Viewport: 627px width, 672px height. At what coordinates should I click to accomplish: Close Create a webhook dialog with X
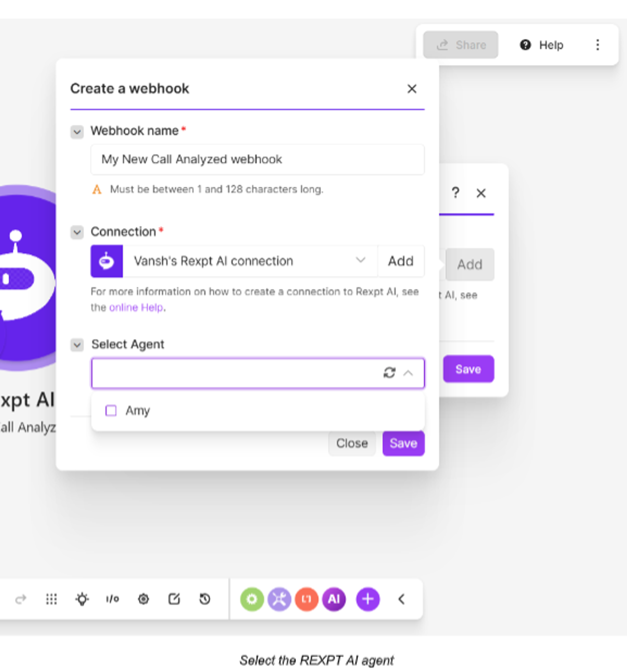pos(412,89)
